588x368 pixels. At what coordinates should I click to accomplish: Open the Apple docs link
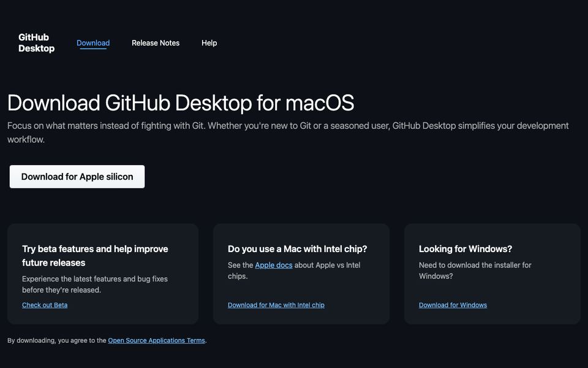[x=274, y=265]
